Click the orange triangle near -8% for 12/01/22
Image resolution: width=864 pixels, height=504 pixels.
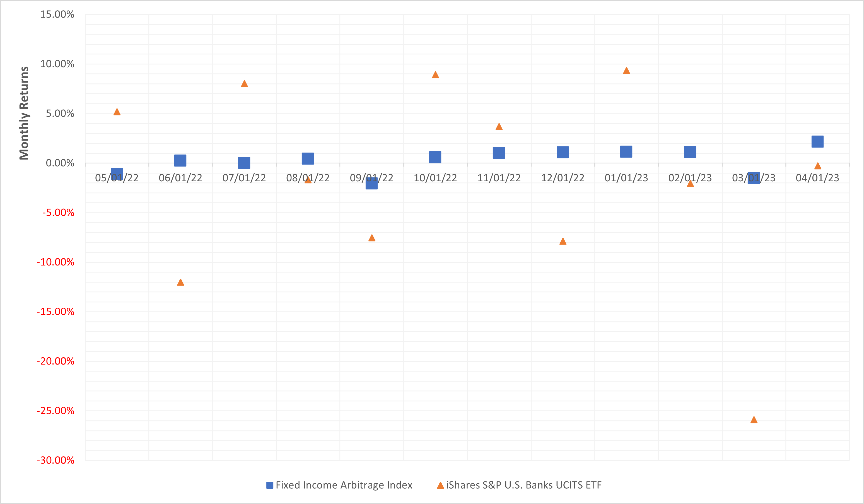(x=563, y=241)
